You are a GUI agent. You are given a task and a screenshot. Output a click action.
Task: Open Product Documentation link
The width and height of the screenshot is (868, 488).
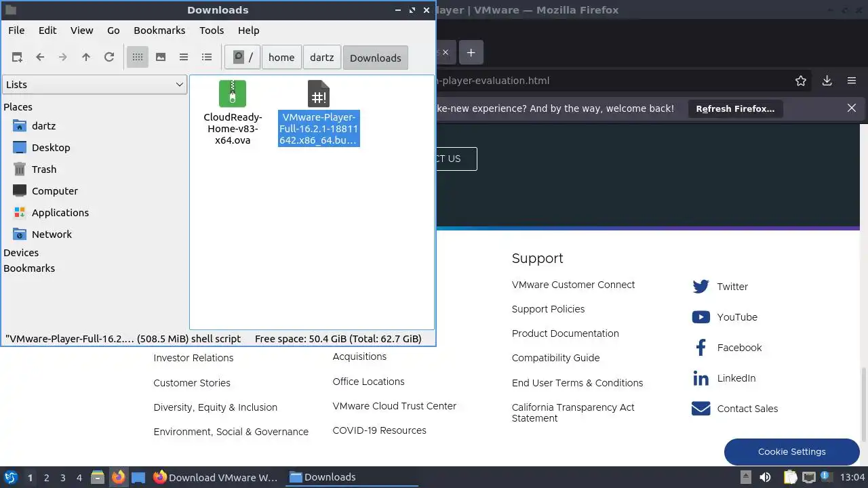coord(565,333)
